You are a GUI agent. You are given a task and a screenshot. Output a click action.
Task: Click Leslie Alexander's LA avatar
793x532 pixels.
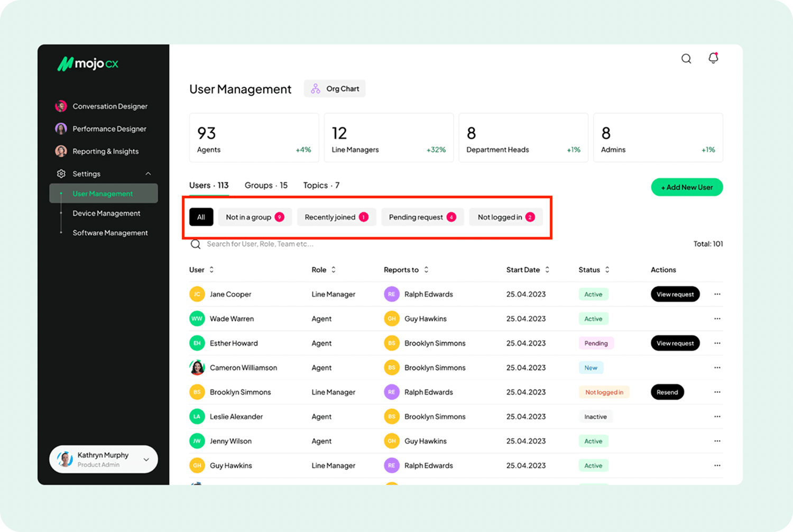[197, 417]
